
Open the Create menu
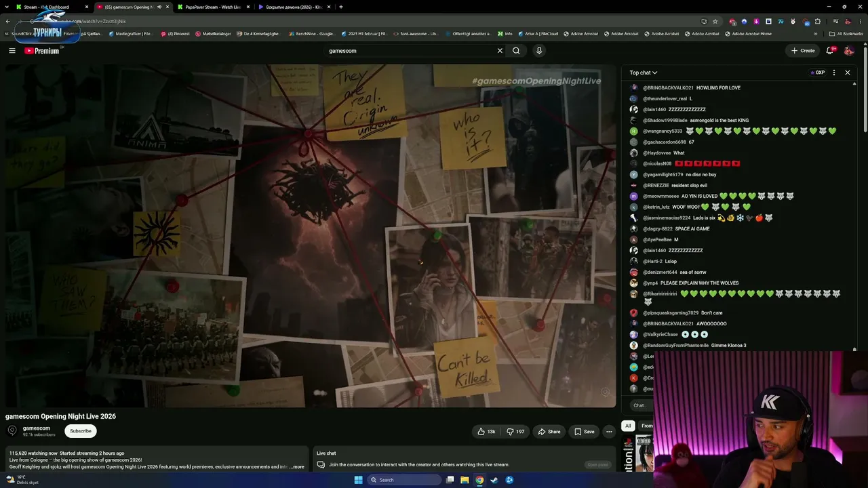pos(803,51)
